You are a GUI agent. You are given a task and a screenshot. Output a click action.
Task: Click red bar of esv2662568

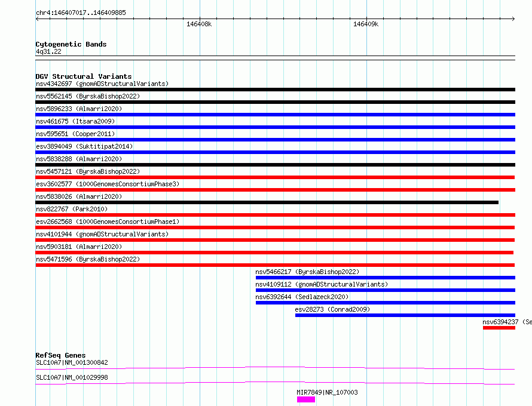[275, 227]
